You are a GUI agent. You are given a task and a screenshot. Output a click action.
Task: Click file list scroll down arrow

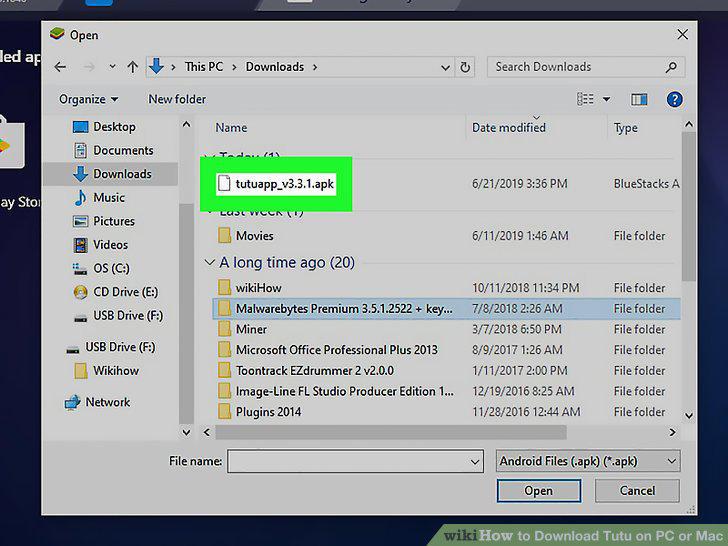pos(689,416)
